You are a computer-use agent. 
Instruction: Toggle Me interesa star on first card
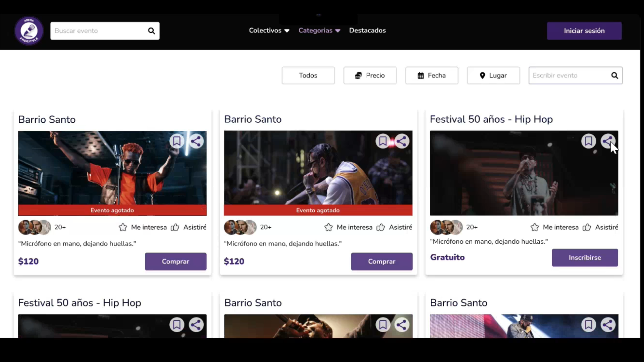tap(123, 227)
